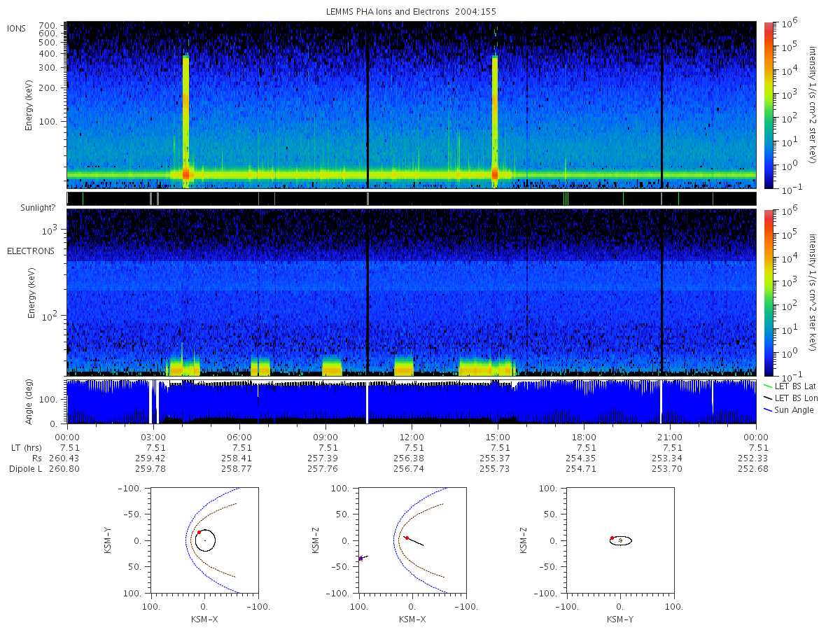Select the LET BS Lon legend entry
Image resolution: width=840 pixels, height=630 pixels.
pyautogui.click(x=796, y=398)
